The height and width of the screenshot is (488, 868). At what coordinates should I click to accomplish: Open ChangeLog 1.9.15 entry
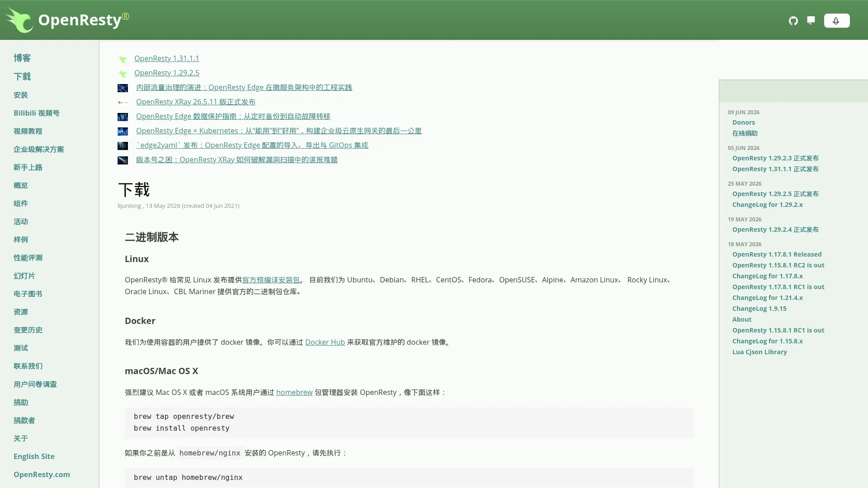click(759, 309)
